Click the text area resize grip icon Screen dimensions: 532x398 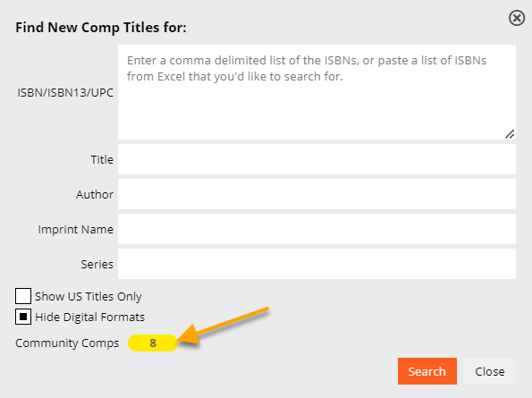point(510,134)
